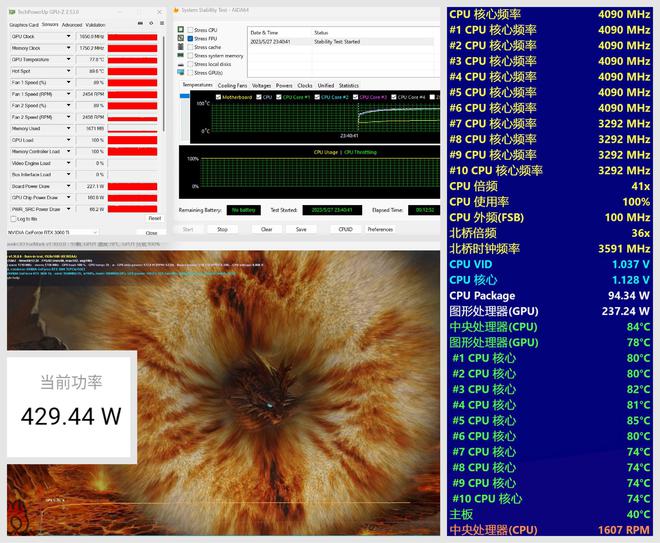The height and width of the screenshot is (543, 660).
Task: Open Hot Spot sensor dropdown
Action: [69, 71]
